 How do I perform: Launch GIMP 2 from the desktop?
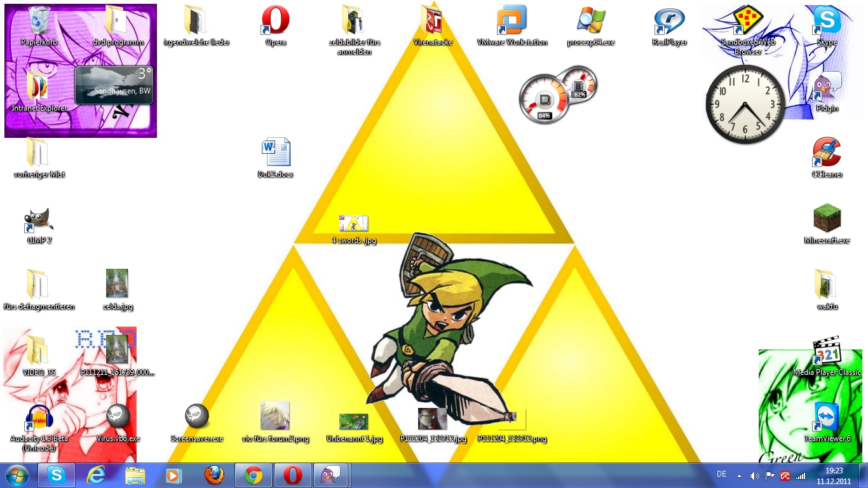pos(39,221)
